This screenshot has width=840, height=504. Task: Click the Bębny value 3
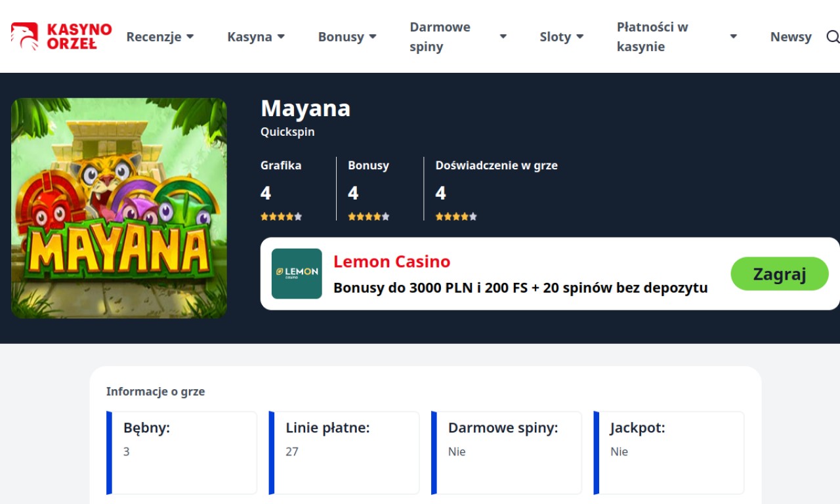127,451
